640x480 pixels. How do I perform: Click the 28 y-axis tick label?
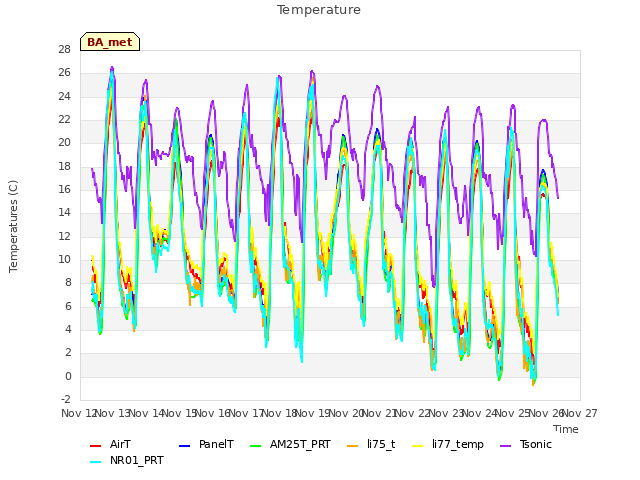click(64, 50)
